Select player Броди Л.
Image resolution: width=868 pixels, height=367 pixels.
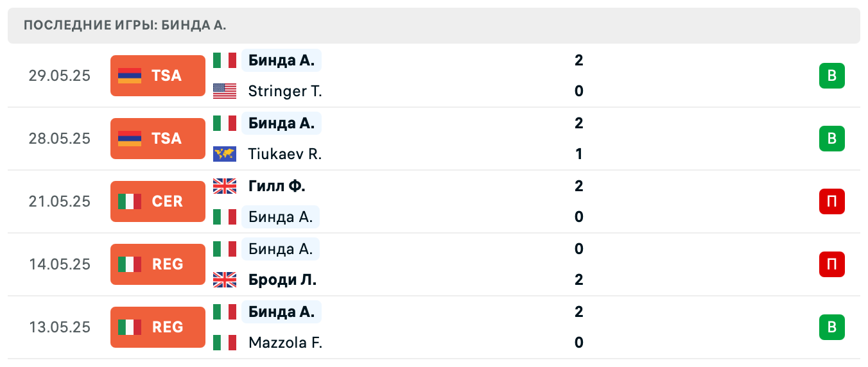(x=282, y=280)
